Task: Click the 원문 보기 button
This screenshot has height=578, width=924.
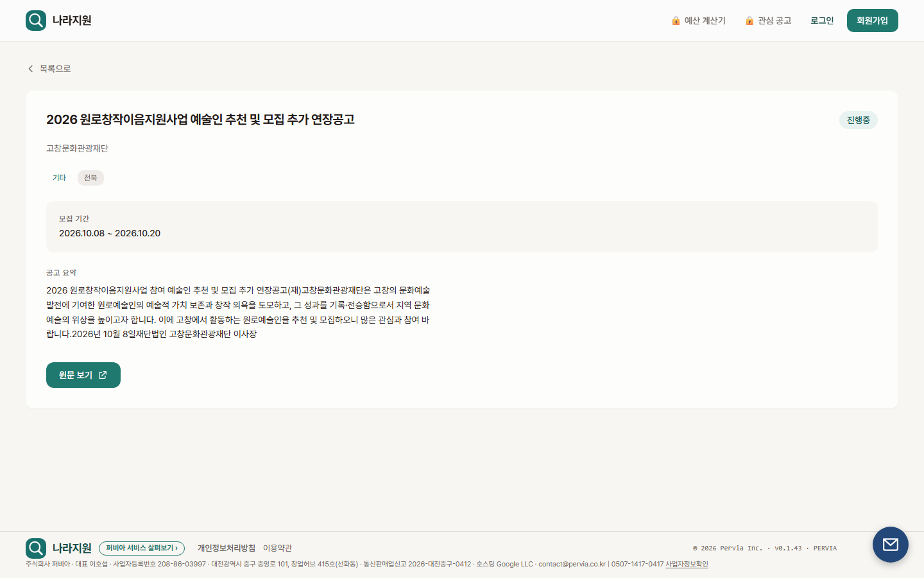Action: click(x=83, y=375)
